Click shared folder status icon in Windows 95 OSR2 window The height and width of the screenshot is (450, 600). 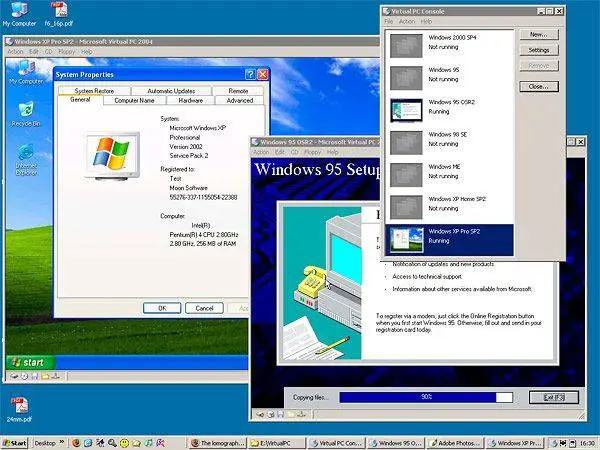(x=291, y=414)
